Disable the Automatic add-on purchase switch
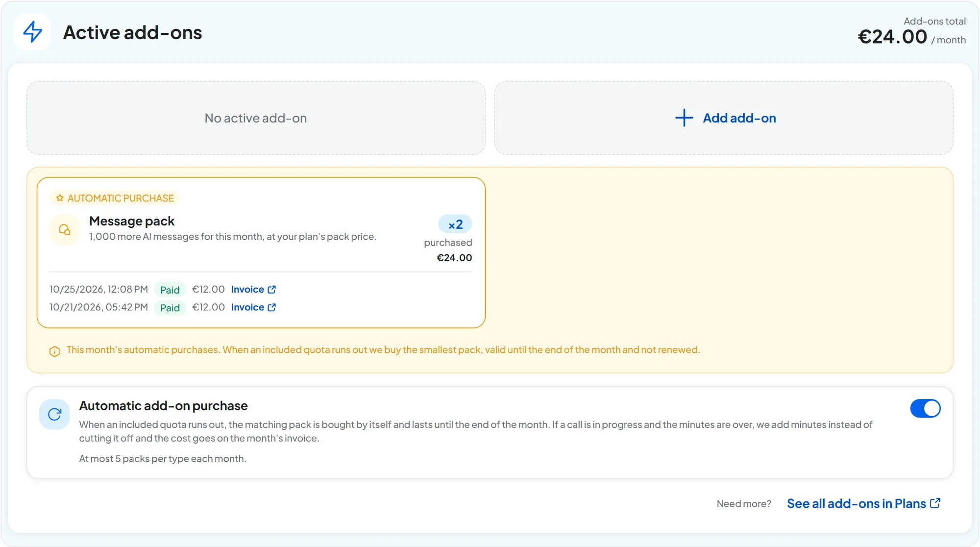 click(x=925, y=408)
